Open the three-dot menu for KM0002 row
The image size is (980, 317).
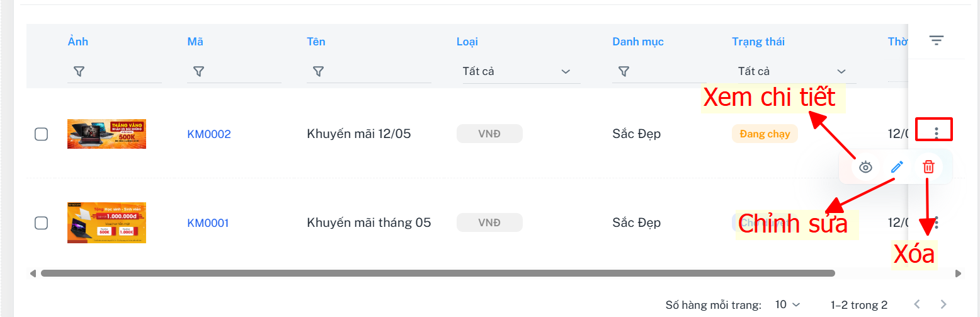tap(937, 132)
